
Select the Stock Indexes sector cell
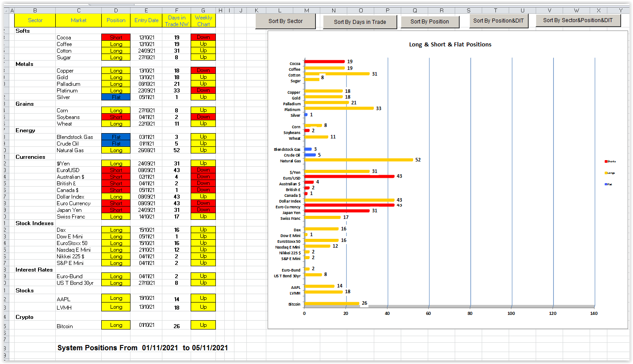pos(35,223)
